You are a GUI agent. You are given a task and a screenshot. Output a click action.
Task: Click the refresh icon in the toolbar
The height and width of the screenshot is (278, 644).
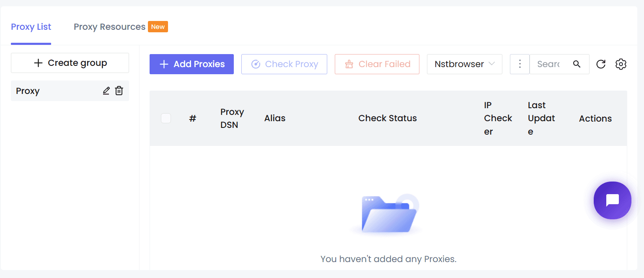tap(601, 64)
